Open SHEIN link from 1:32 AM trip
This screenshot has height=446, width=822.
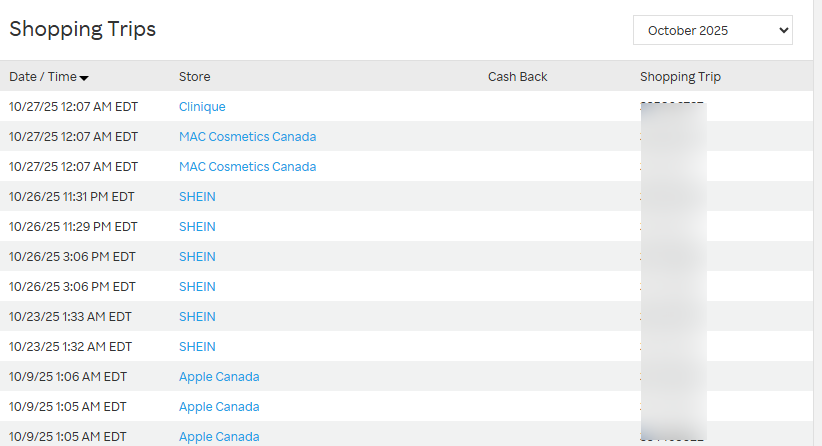(197, 347)
